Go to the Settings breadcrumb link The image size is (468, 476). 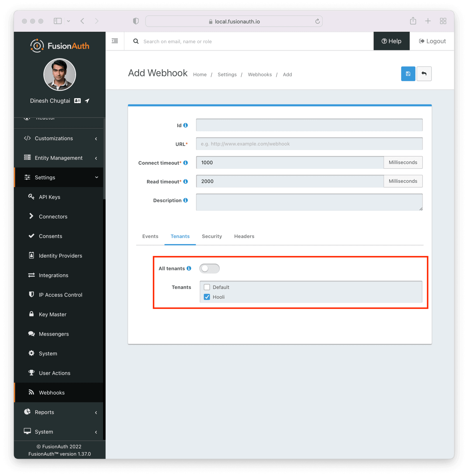coord(227,75)
